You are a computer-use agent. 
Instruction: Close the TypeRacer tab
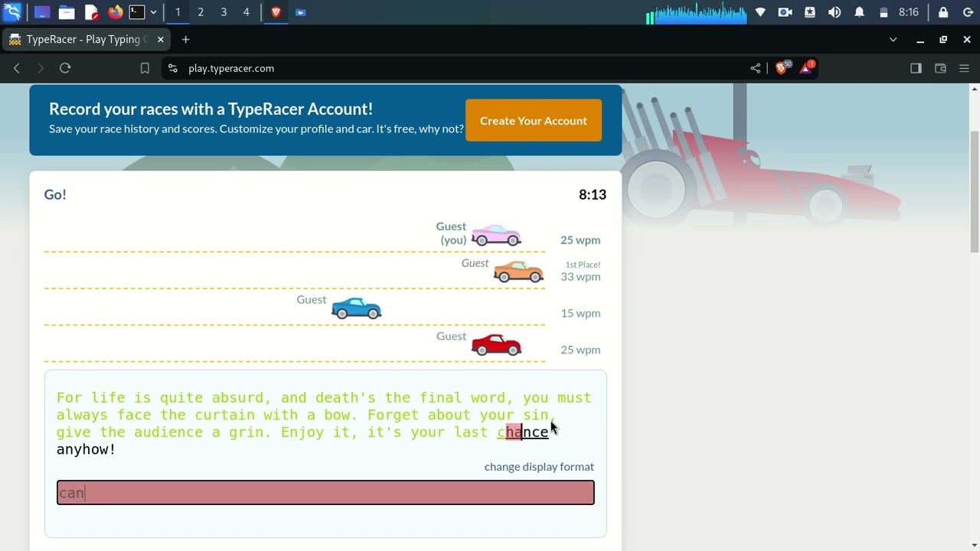click(161, 39)
